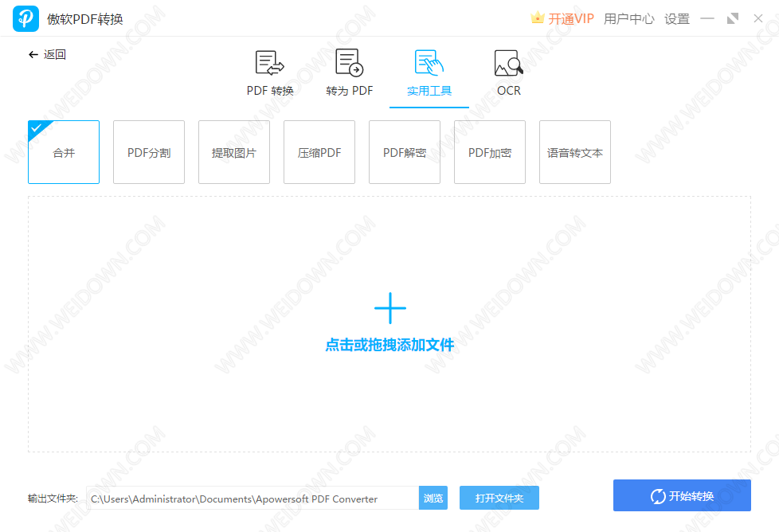This screenshot has height=532, width=779.
Task: Open the 开通VIP link
Action: (x=571, y=19)
